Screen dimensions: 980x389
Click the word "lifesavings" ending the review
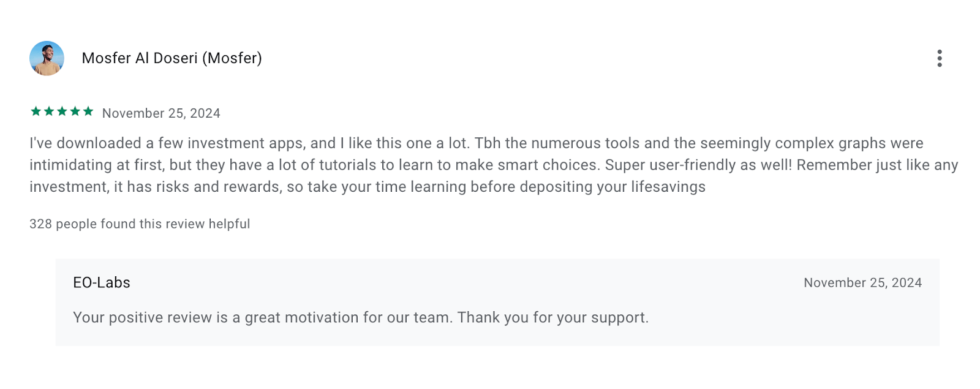coord(668,187)
